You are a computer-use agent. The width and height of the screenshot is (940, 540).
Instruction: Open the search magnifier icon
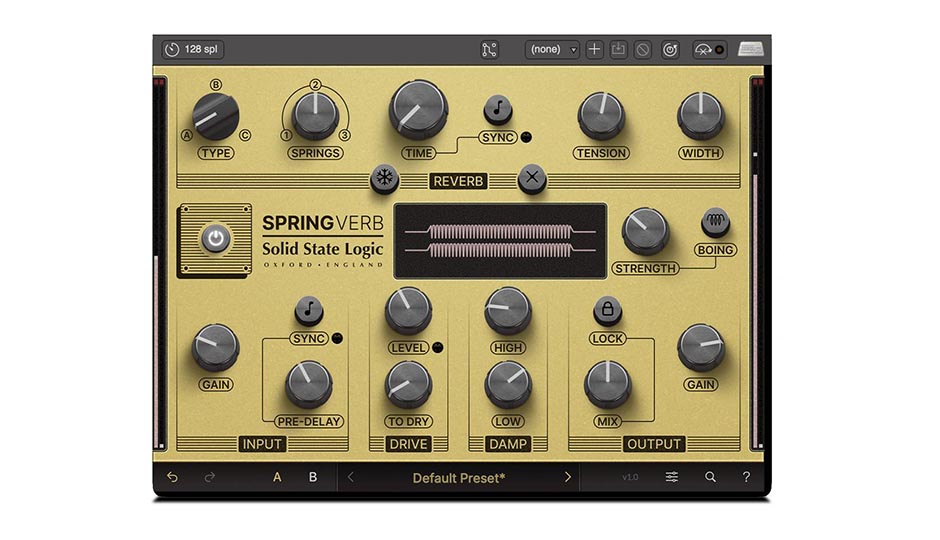click(710, 478)
